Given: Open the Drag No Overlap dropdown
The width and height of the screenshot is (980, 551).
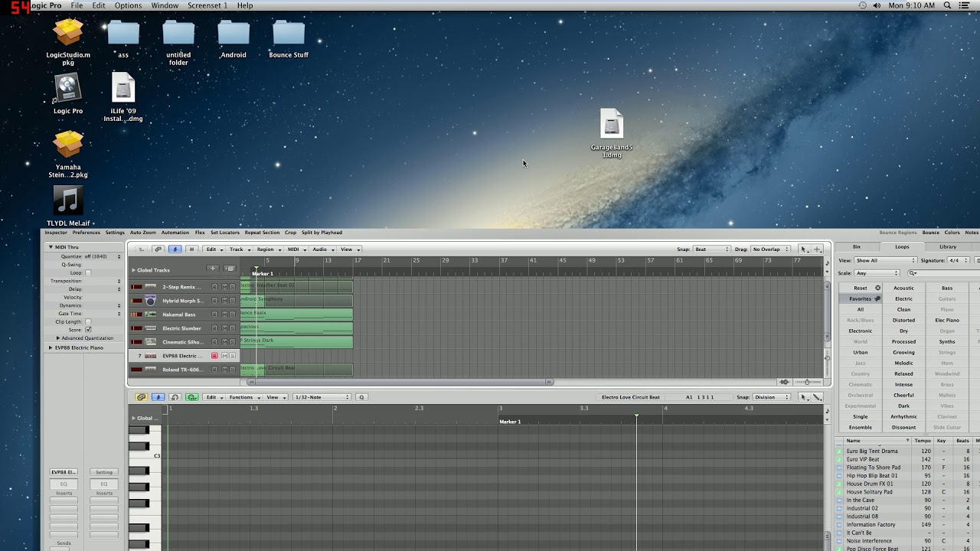Looking at the screenshot, I should (770, 249).
